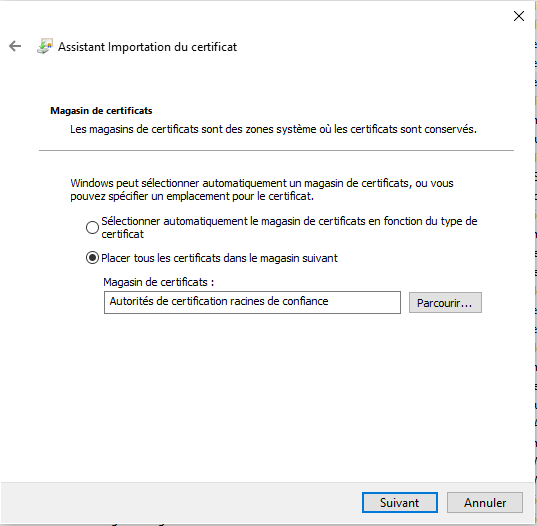This screenshot has height=526, width=537.
Task: Click the word 'certificat' on the radio label's second line
Action: click(123, 234)
